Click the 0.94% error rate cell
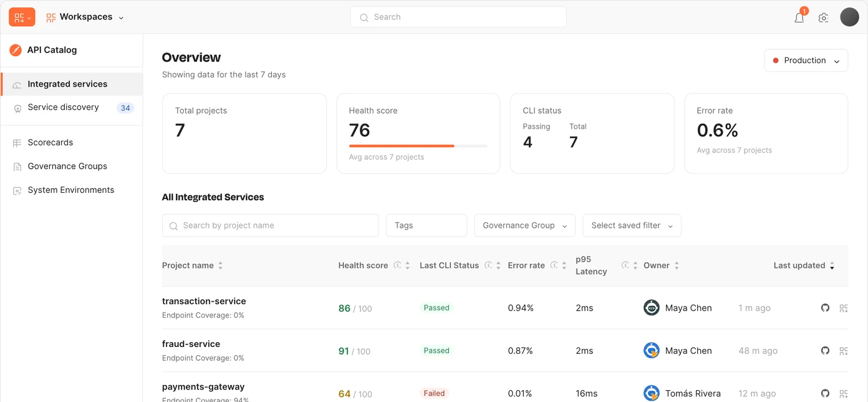The width and height of the screenshot is (868, 402). click(521, 308)
